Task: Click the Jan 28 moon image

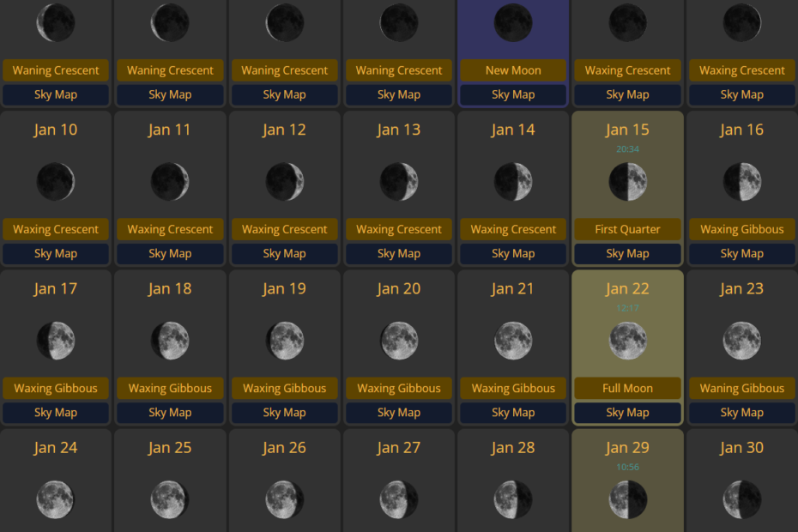Action: click(513, 499)
